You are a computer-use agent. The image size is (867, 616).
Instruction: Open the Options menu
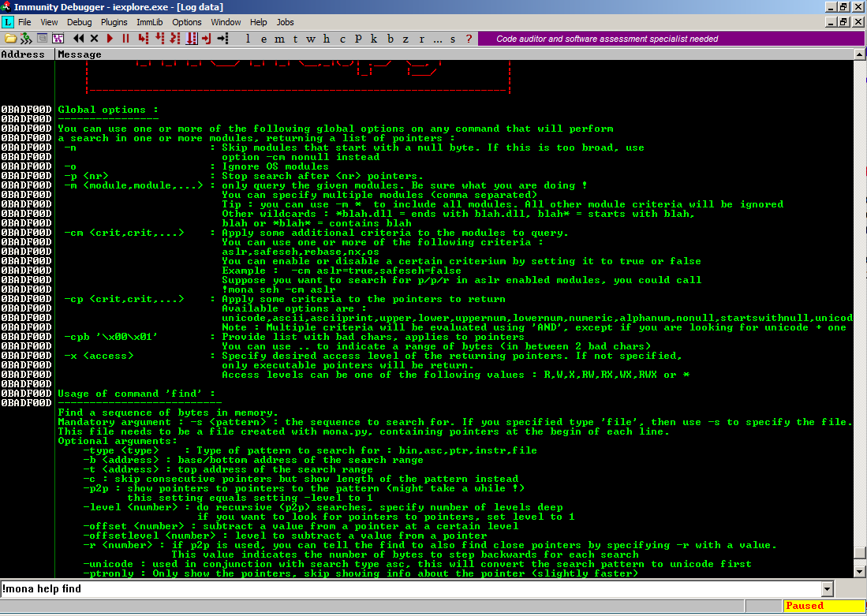tap(187, 22)
